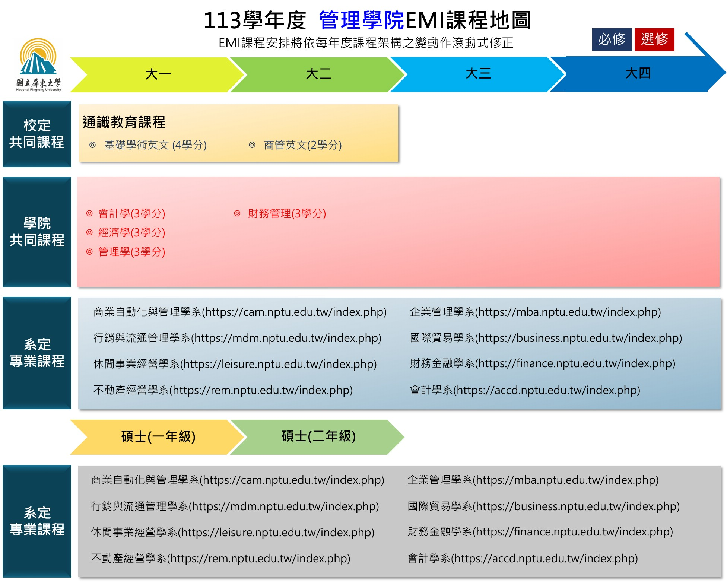The image size is (727, 588).
Task: Select the 必修 legend box
Action: click(612, 39)
